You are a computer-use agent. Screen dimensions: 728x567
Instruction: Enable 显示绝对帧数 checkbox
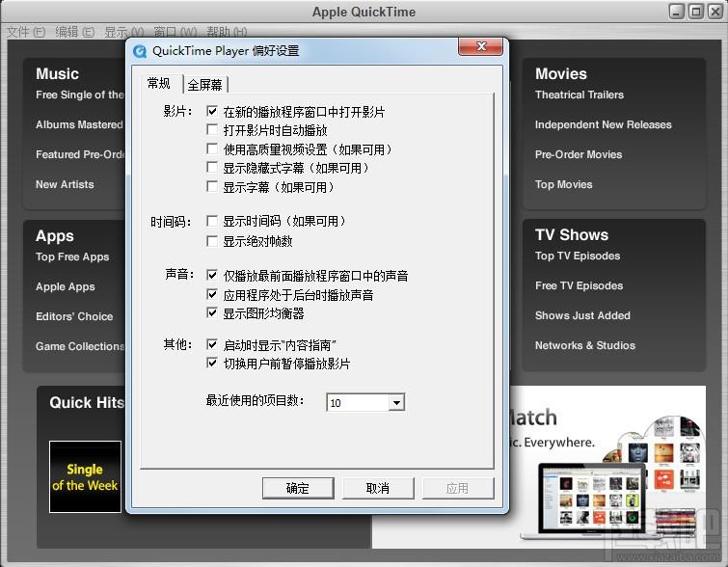212,241
